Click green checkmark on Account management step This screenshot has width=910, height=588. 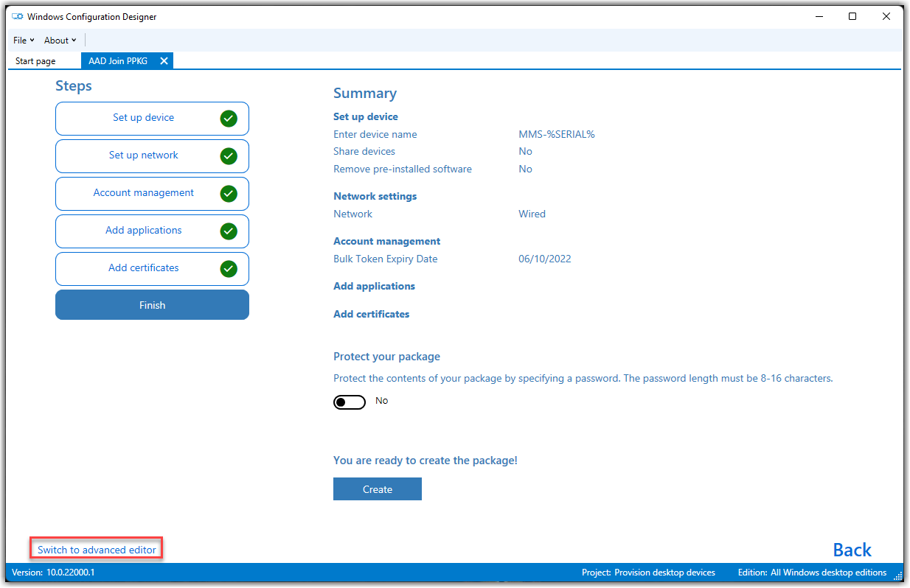[x=229, y=193]
